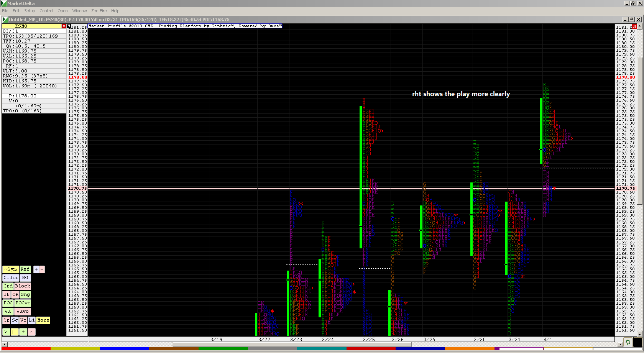
Task: Click the Li button
Action: click(x=32, y=320)
